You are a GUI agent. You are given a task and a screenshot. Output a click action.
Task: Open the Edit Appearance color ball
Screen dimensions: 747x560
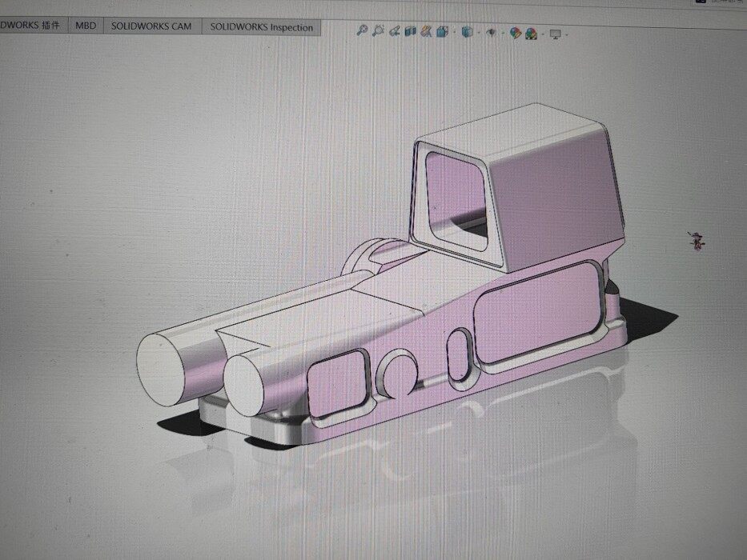515,33
